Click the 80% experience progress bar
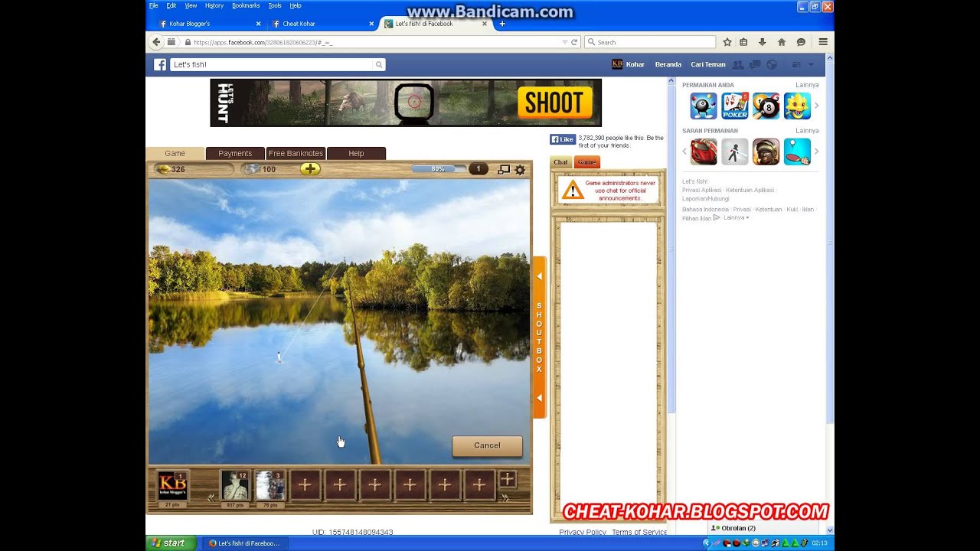The image size is (980, 551). [x=438, y=169]
